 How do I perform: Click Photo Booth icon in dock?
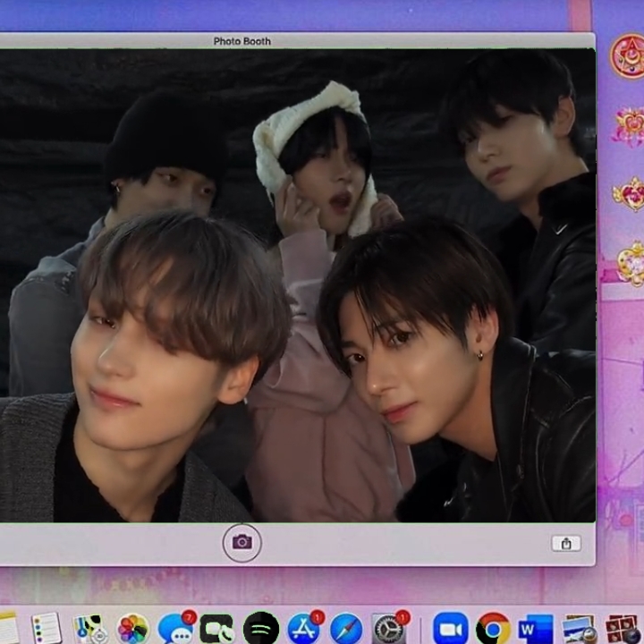622,628
